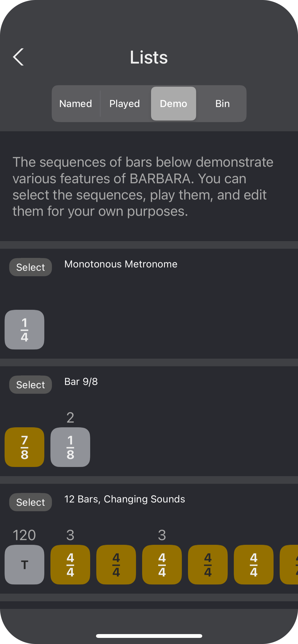Image resolution: width=298 pixels, height=644 pixels.
Task: Tap the second 4/4 bar tile
Action: click(x=116, y=565)
